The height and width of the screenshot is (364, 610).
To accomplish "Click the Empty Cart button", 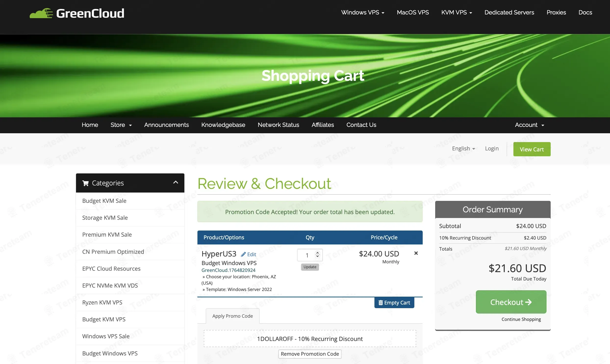I will [394, 303].
